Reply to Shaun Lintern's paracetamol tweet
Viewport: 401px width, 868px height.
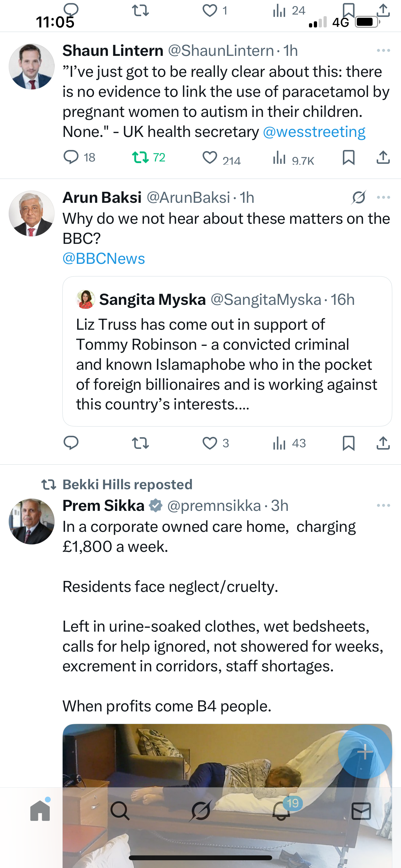pyautogui.click(x=71, y=157)
